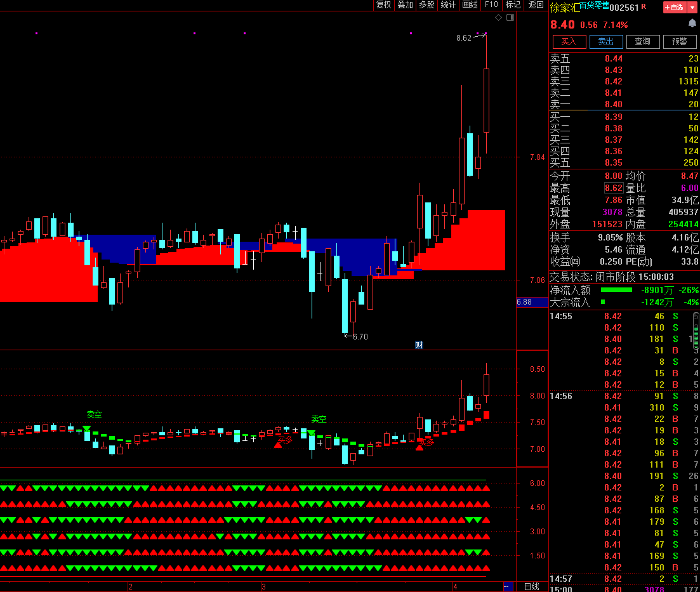Open the 百货零售 sector link
The image size is (700, 592).
(594, 5)
